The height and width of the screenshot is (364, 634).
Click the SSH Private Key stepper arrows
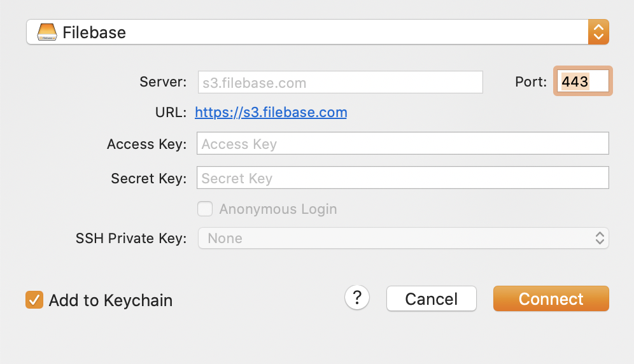click(x=600, y=238)
